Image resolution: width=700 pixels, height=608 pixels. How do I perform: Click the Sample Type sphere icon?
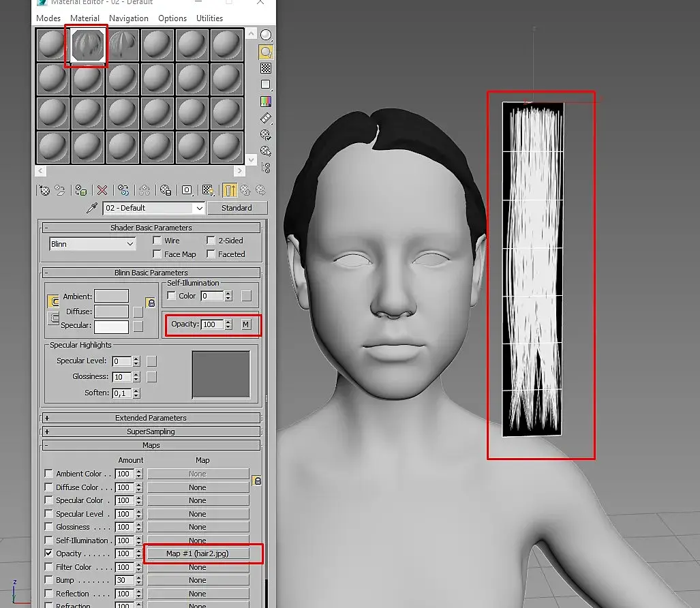coord(266,35)
